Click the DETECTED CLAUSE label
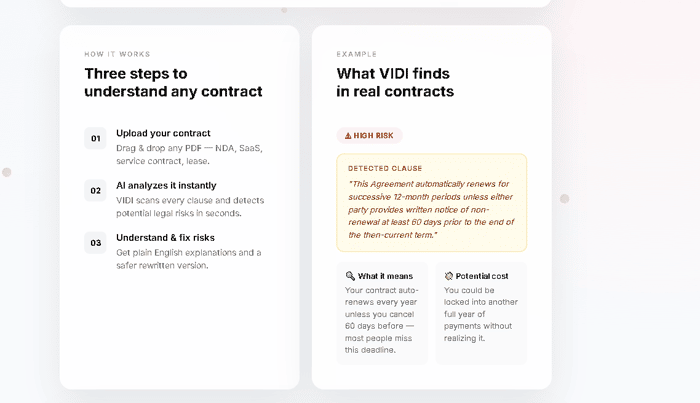 [x=385, y=168]
